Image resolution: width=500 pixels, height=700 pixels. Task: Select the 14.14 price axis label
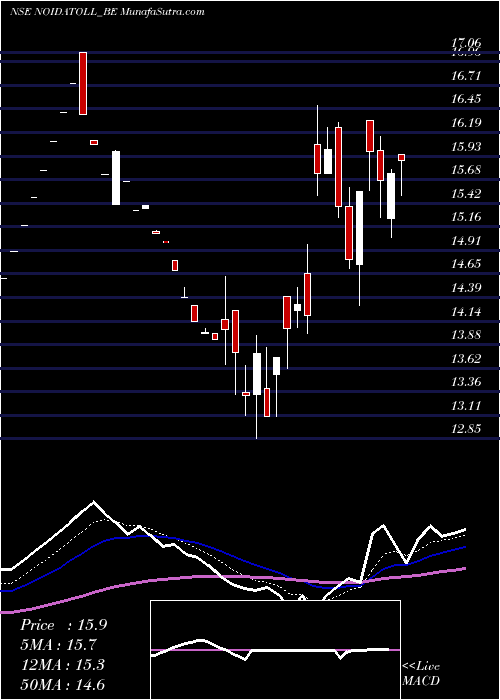click(x=466, y=311)
